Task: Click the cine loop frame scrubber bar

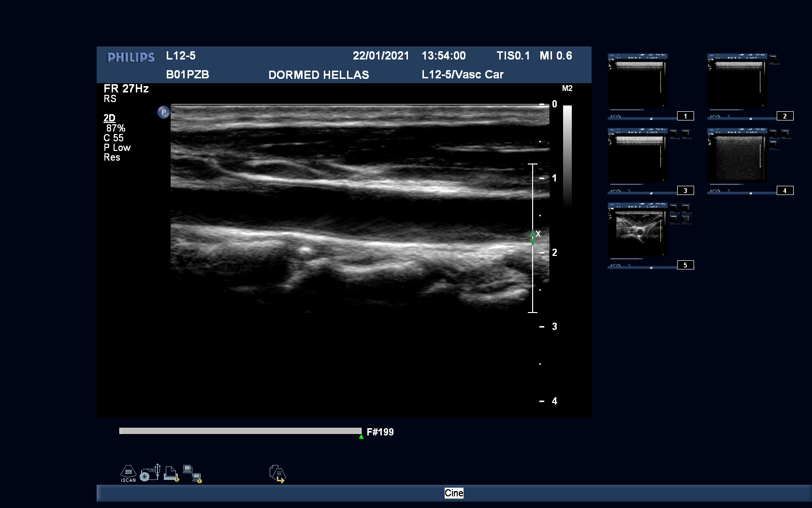Action: point(240,431)
